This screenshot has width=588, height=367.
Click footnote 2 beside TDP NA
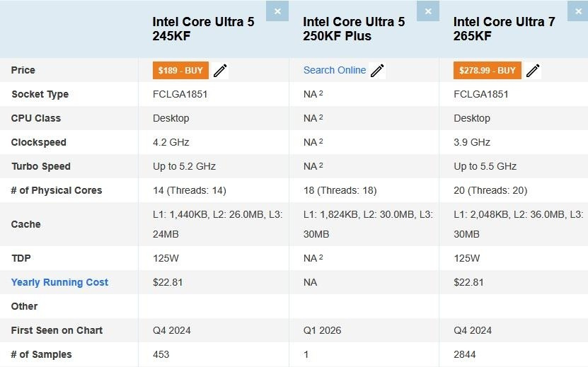click(x=321, y=257)
